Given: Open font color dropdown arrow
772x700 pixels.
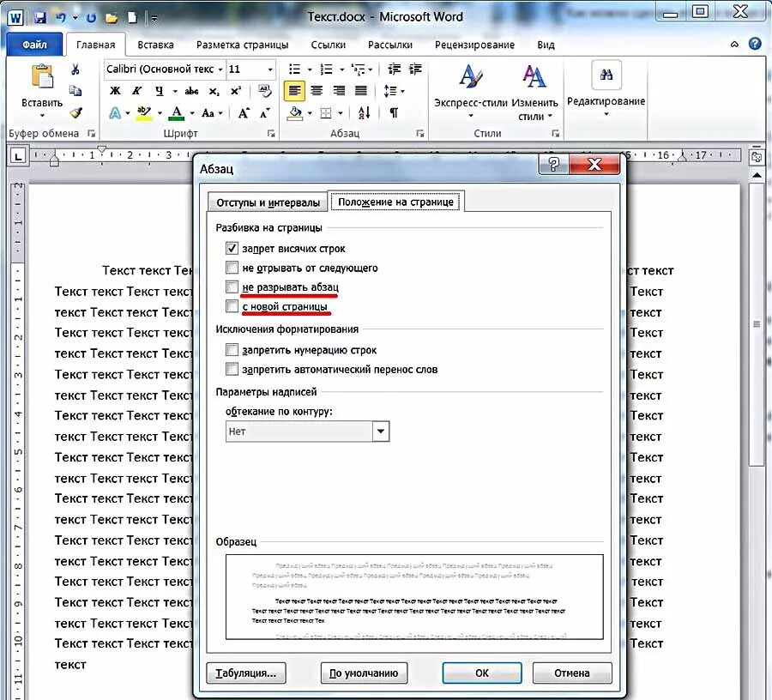Looking at the screenshot, I should tap(191, 113).
